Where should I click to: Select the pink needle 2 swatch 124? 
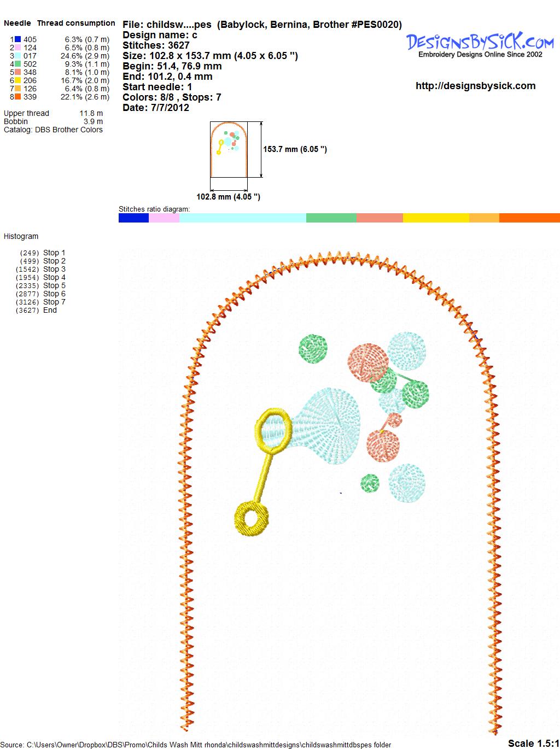tap(18, 48)
